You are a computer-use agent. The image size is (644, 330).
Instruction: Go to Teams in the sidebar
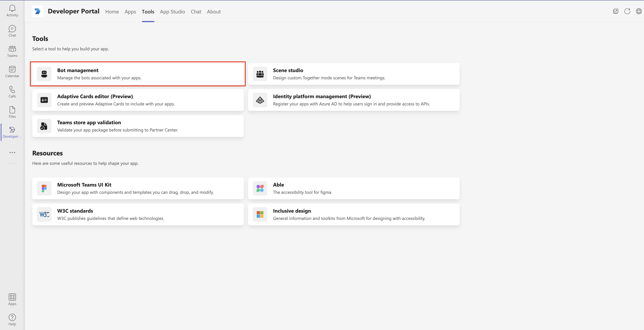pos(12,51)
